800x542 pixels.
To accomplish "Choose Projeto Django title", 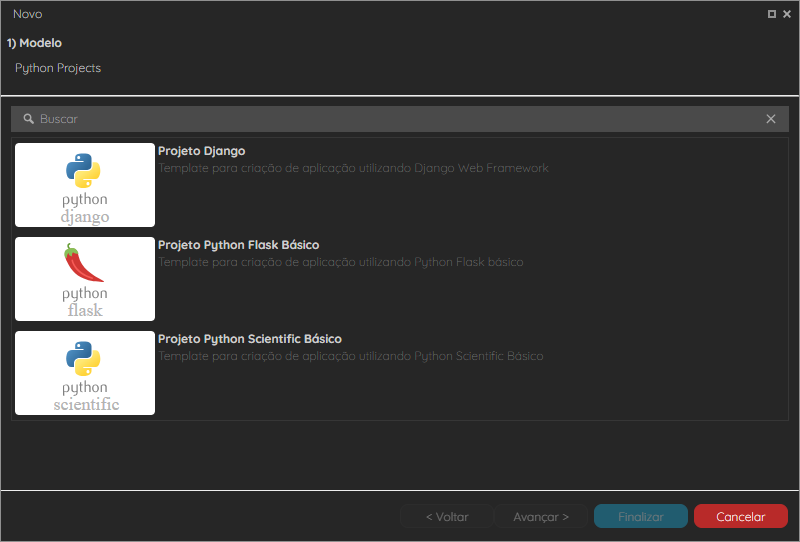I will (x=202, y=151).
